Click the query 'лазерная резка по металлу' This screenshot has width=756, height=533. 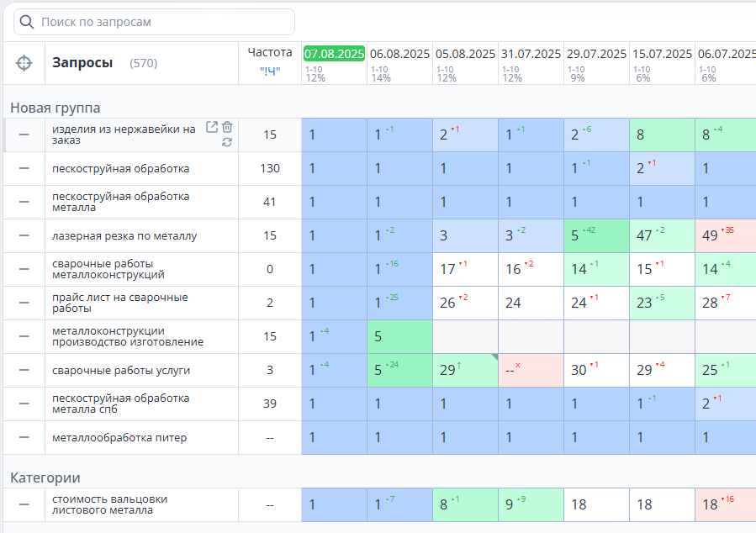point(124,236)
